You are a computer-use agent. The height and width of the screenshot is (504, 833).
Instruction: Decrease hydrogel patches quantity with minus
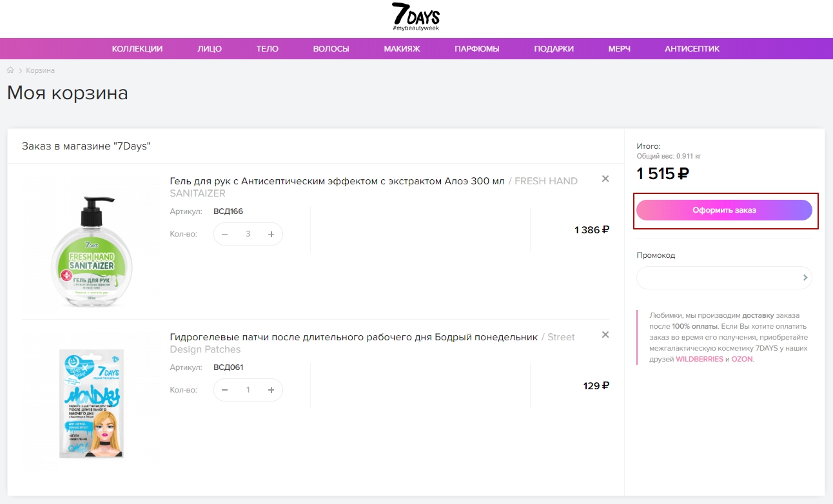coord(225,390)
